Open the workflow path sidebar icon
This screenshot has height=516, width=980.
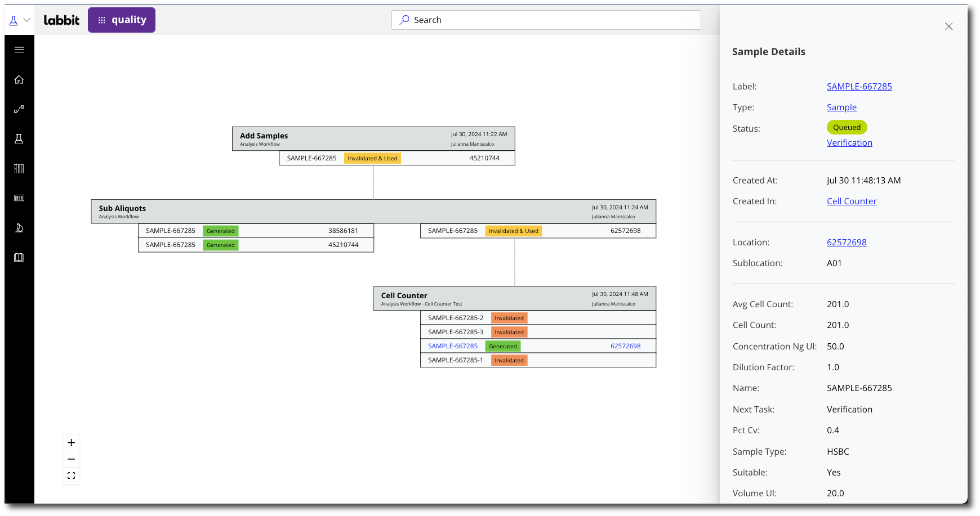tap(19, 109)
